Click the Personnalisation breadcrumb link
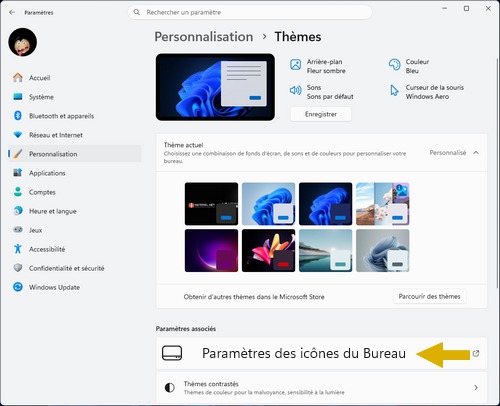 (x=204, y=37)
